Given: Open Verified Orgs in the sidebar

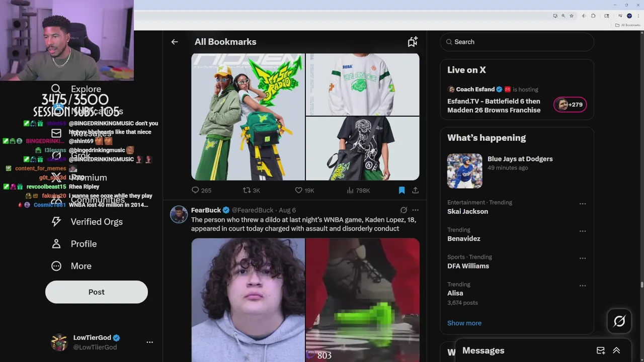Looking at the screenshot, I should click(87, 222).
